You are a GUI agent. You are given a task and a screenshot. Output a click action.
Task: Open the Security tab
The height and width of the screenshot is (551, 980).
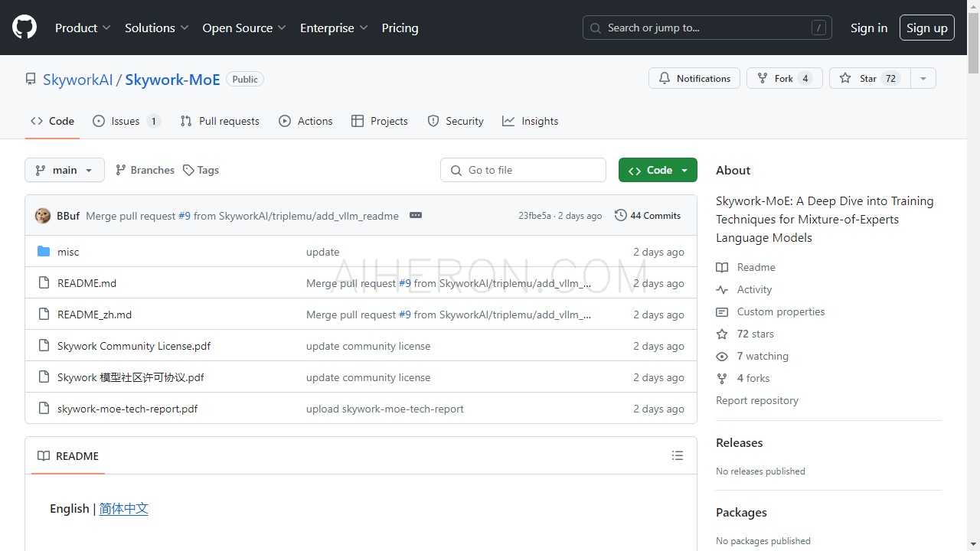(x=456, y=121)
